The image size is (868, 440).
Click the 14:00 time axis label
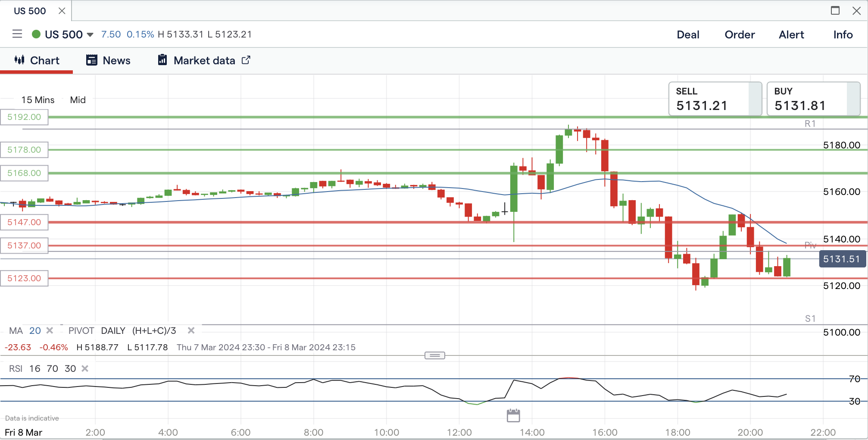coord(532,432)
